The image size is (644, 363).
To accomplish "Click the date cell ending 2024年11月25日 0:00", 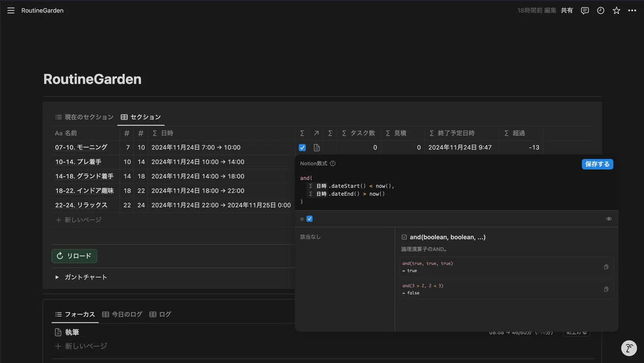I will click(221, 205).
